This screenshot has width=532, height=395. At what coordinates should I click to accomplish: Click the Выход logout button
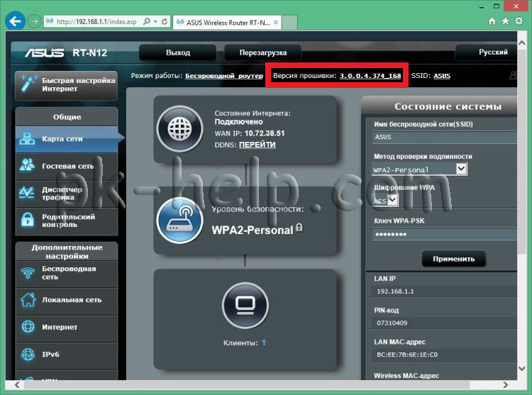pyautogui.click(x=178, y=52)
